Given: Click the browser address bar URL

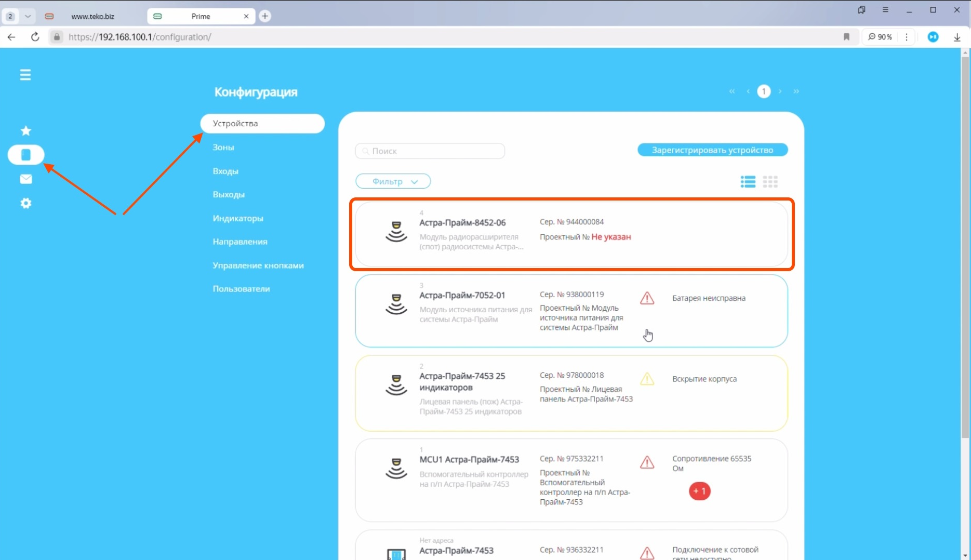Looking at the screenshot, I should tap(140, 37).
